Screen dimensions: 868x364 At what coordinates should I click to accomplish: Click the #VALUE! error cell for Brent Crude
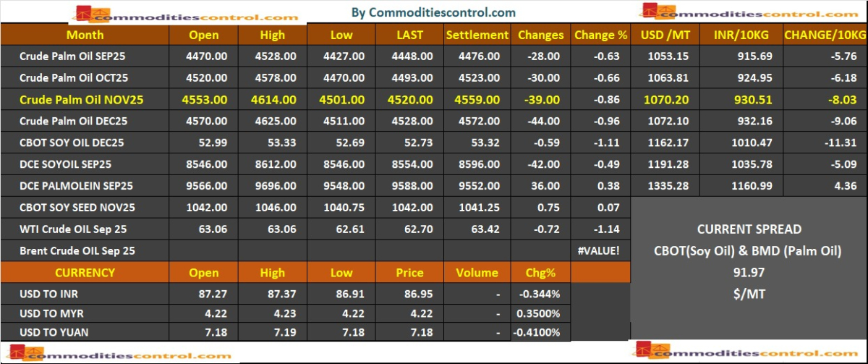[600, 251]
